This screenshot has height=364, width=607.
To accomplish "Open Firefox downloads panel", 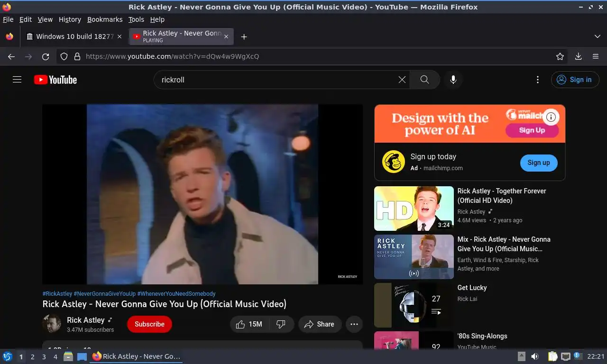I will click(x=578, y=56).
